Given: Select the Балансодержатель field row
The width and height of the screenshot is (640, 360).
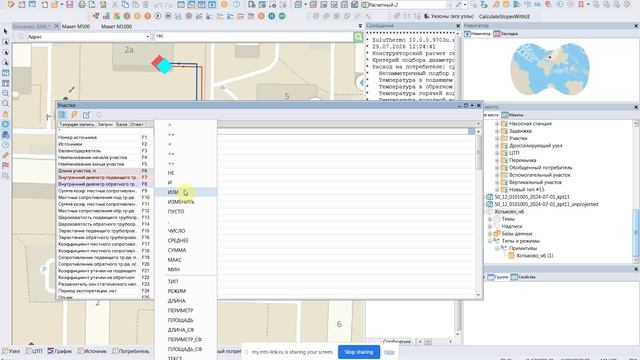Looking at the screenshot, I should [105, 151].
